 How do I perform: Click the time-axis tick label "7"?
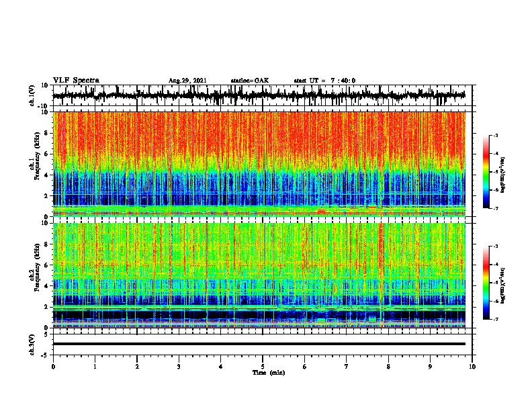click(x=347, y=367)
